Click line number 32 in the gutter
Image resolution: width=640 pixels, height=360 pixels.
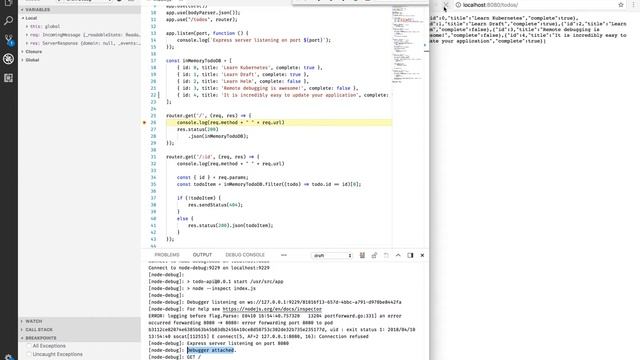(x=153, y=164)
